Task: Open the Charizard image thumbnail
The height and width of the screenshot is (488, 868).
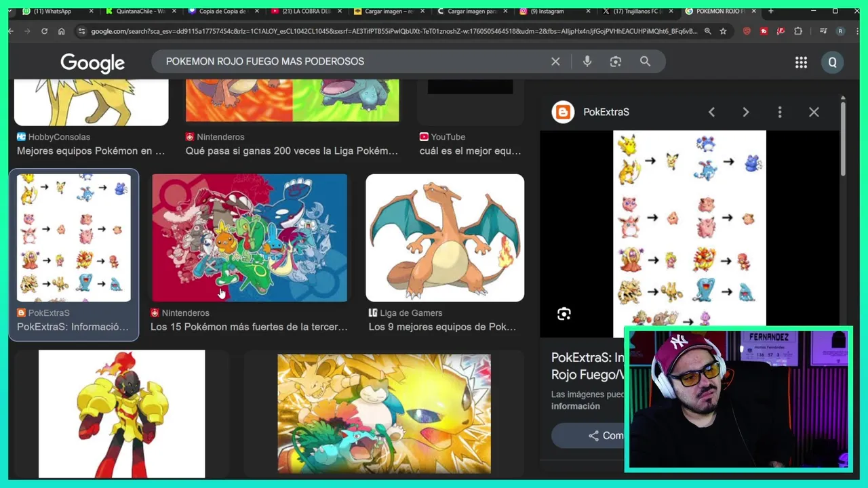Action: 445,238
